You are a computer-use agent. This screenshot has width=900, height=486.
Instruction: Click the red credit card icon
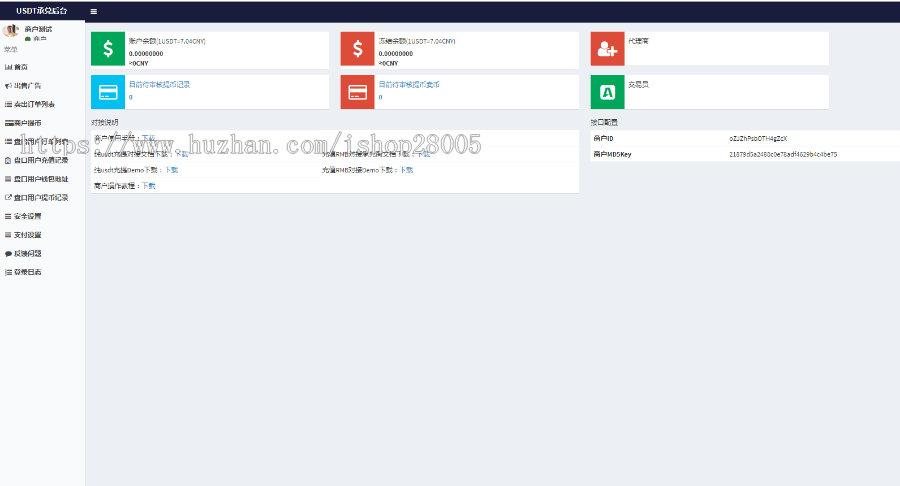(x=357, y=92)
